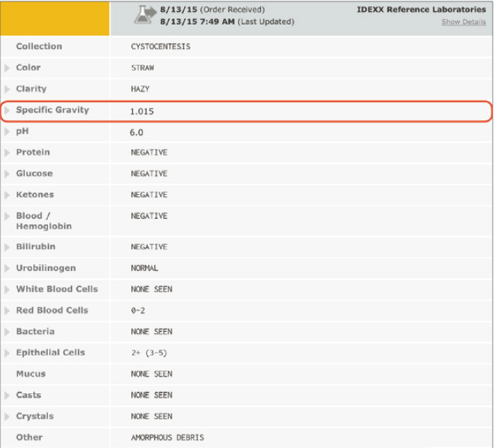Expand the Casts row arrow
The height and width of the screenshot is (448, 496).
7,396
